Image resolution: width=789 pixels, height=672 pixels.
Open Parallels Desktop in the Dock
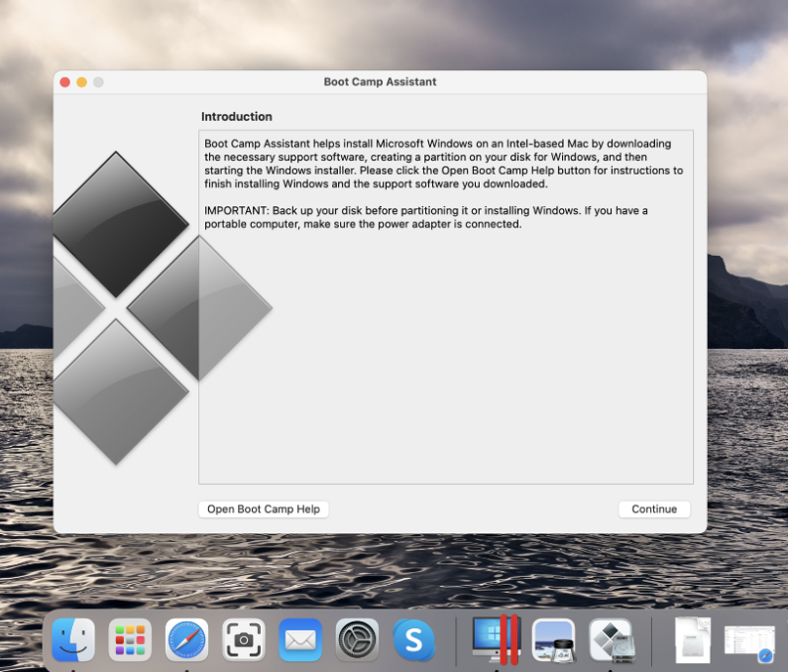(497, 640)
